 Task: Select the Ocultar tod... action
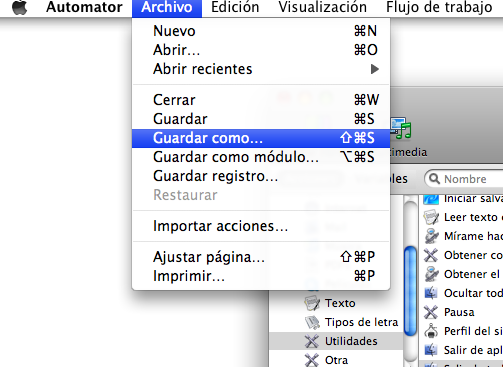pyautogui.click(x=461, y=293)
